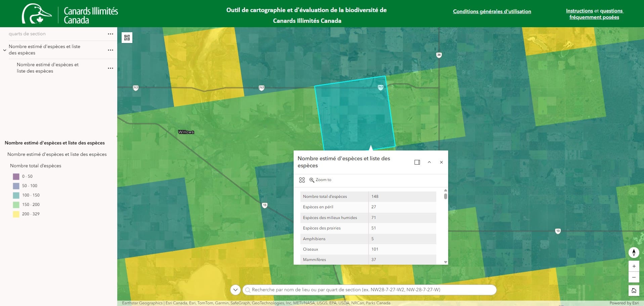This screenshot has width=644, height=306.
Task: Dock the species popup panel
Action: (x=417, y=162)
